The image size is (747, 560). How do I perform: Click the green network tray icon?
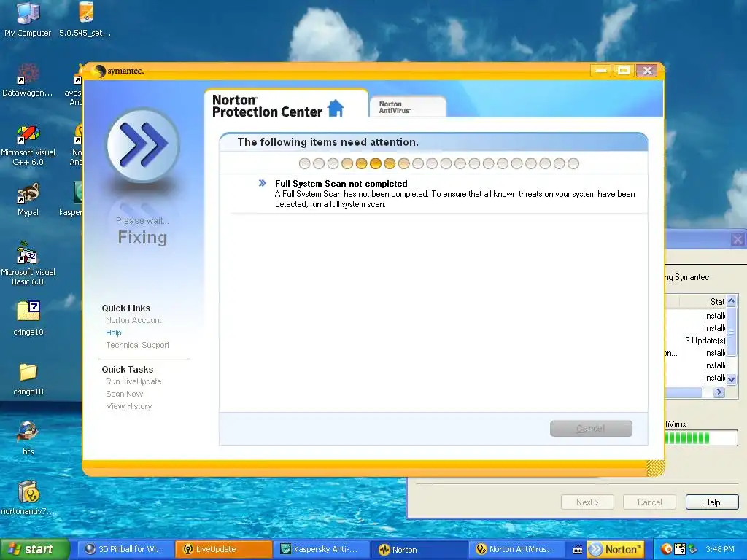693,549
